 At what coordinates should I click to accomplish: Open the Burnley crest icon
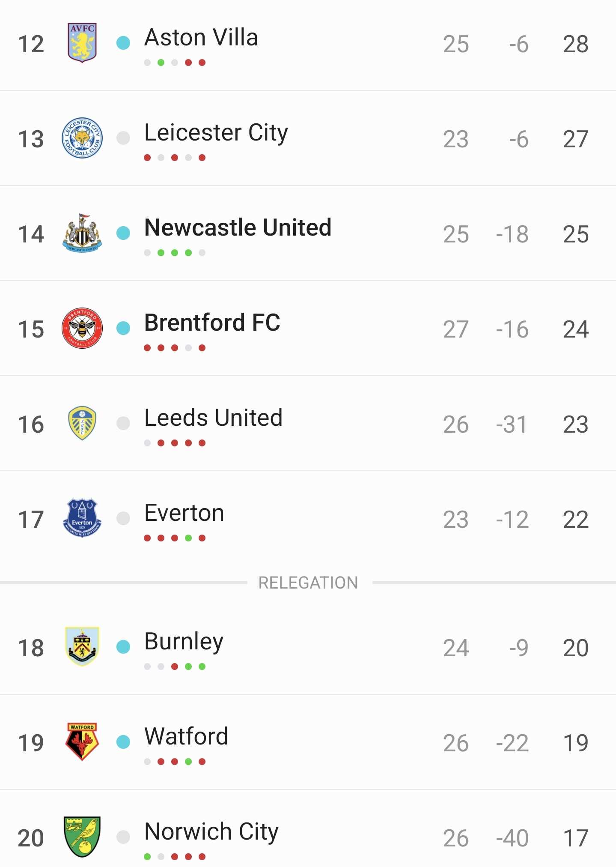[x=82, y=647]
